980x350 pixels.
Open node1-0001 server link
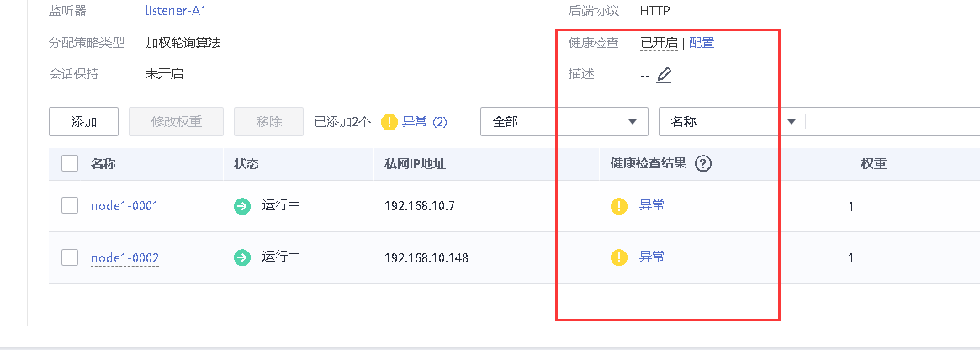click(124, 206)
